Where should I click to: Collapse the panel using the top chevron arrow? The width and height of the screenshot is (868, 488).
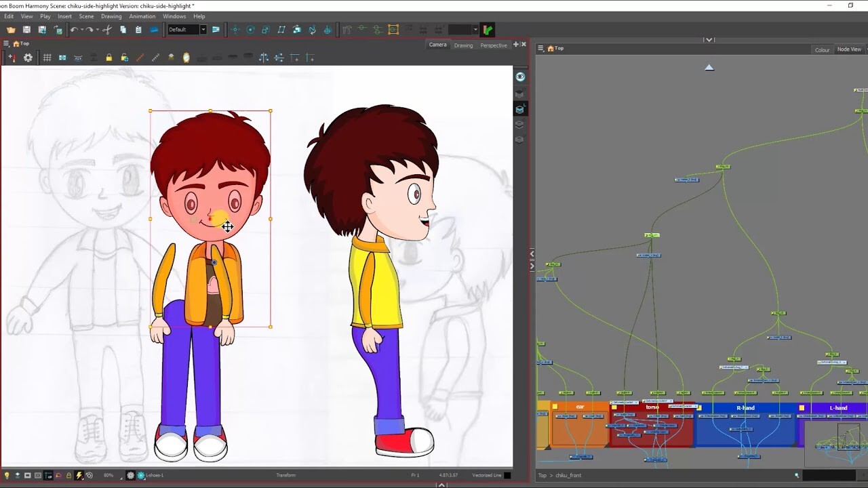pyautogui.click(x=709, y=39)
